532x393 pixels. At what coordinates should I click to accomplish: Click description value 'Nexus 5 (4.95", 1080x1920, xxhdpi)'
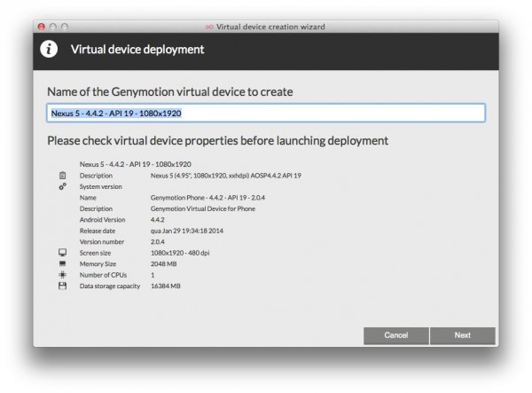tap(226, 176)
